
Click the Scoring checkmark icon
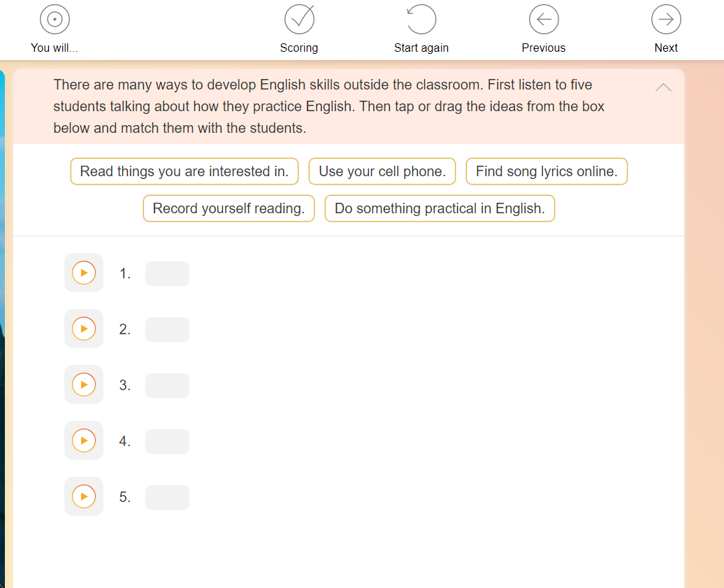[299, 20]
